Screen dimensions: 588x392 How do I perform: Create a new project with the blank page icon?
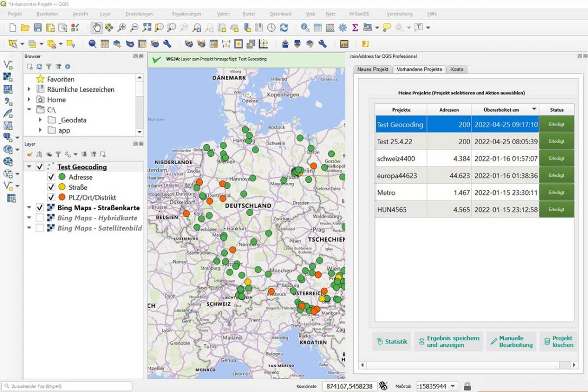click(x=13, y=28)
